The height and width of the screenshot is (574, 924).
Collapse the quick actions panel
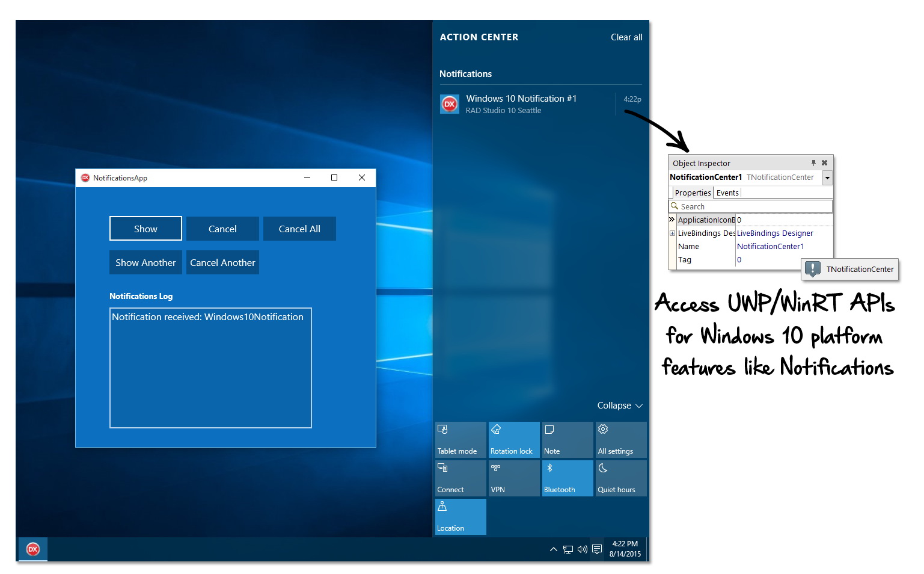pyautogui.click(x=620, y=406)
